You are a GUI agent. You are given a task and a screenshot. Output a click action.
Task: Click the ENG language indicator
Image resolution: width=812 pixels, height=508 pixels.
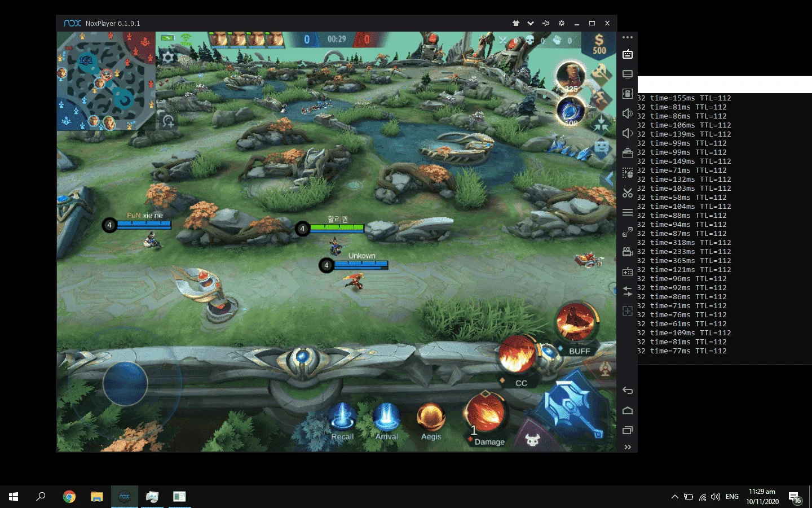pos(732,497)
